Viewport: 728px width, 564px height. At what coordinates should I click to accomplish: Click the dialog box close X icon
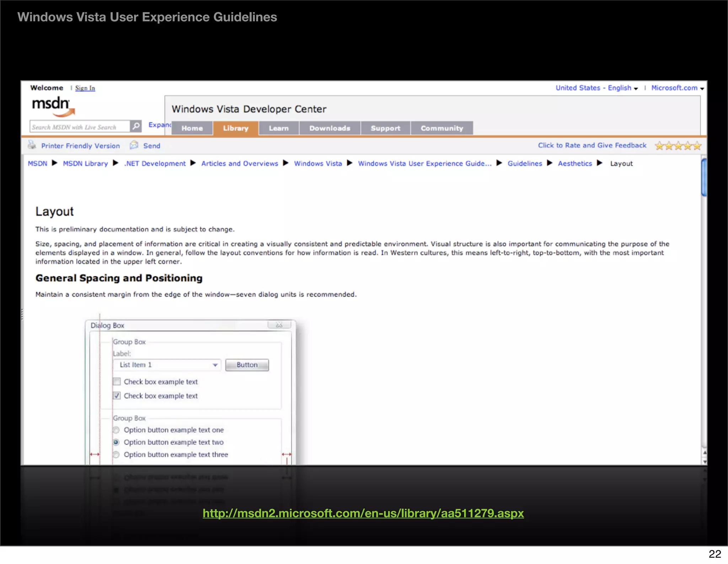tap(279, 325)
